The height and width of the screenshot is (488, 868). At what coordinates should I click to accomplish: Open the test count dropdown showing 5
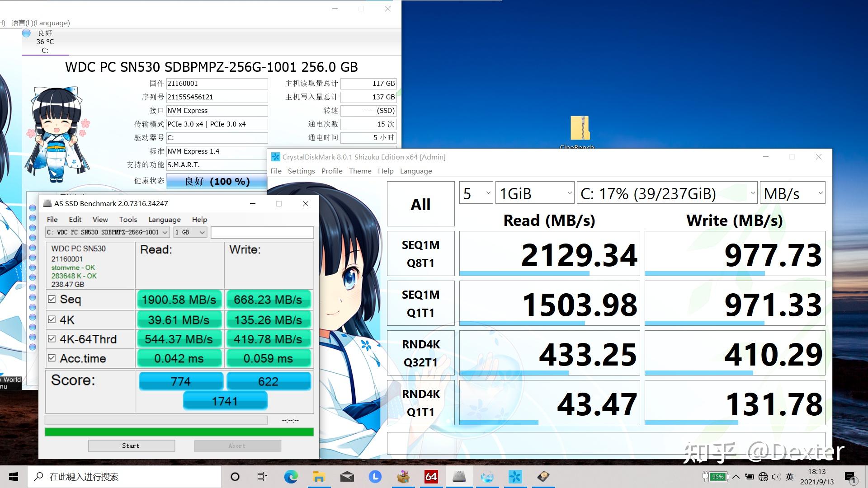[476, 193]
